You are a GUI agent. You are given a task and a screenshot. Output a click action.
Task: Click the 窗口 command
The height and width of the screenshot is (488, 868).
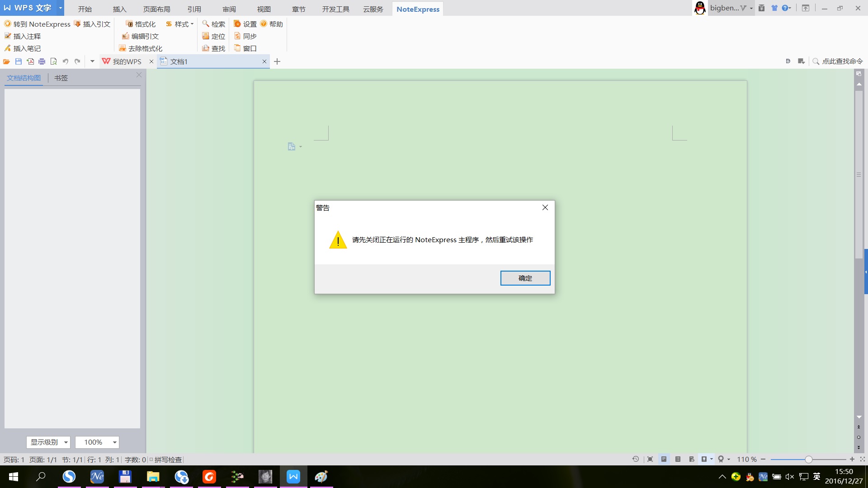(x=245, y=48)
